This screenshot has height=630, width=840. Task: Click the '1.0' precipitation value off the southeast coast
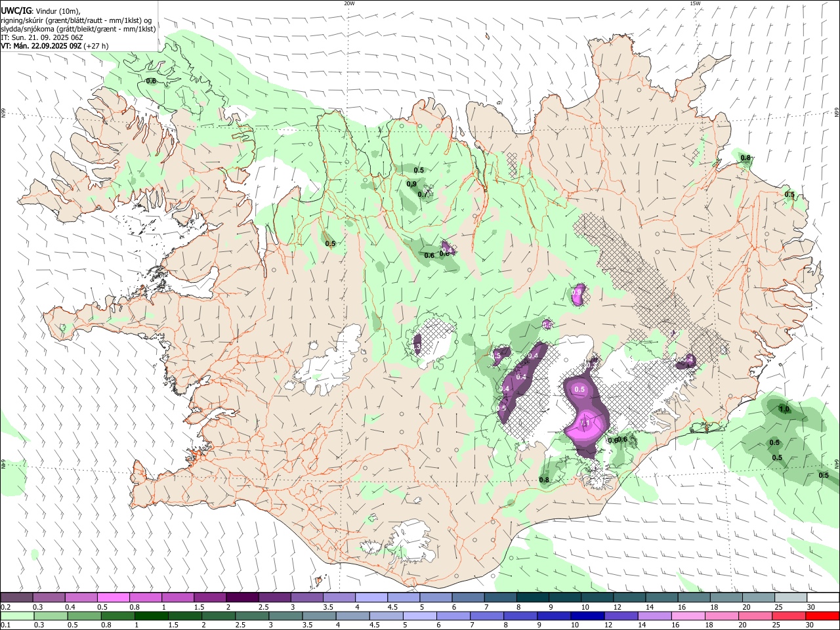[x=784, y=409]
